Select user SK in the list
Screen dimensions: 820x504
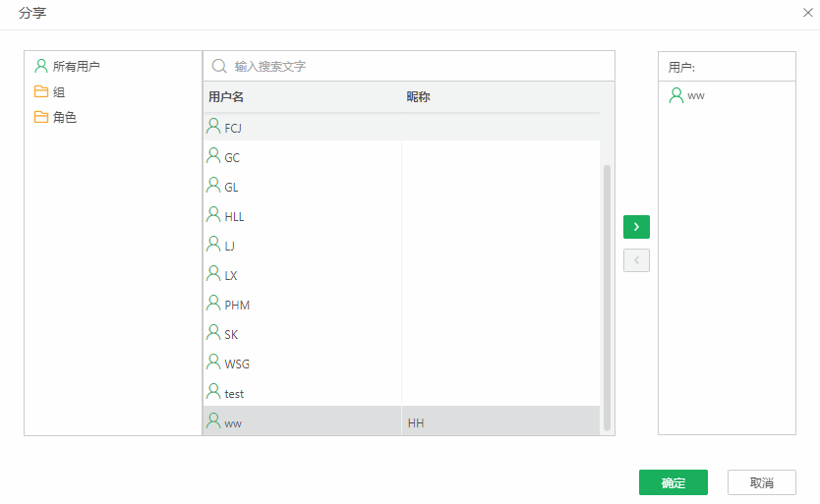pos(401,334)
